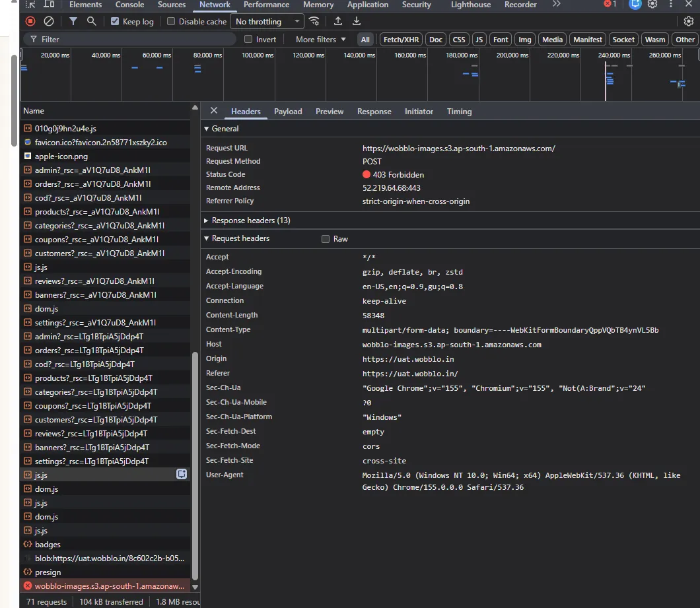700x608 pixels.
Task: Switch to the Payload tab
Action: click(x=288, y=112)
